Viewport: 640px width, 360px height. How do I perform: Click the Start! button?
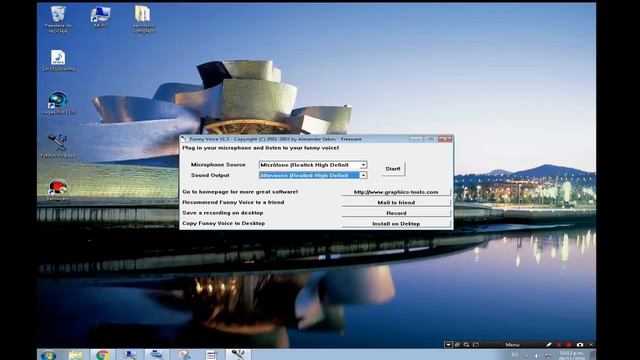tap(393, 169)
